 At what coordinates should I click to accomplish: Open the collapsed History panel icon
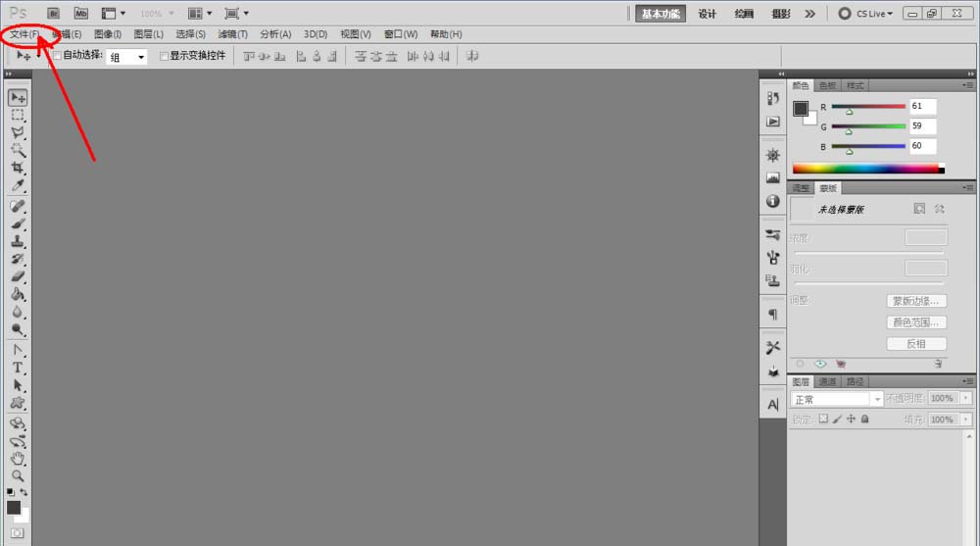(773, 98)
